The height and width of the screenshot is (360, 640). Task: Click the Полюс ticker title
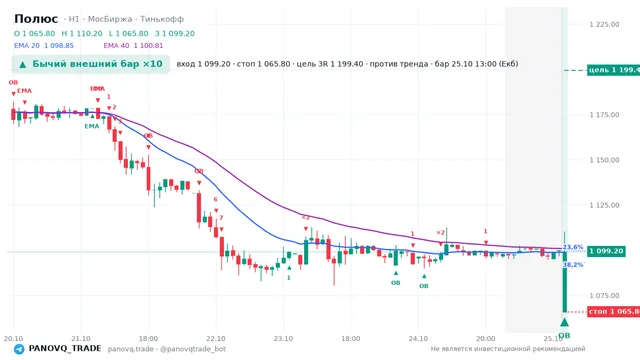(x=36, y=19)
